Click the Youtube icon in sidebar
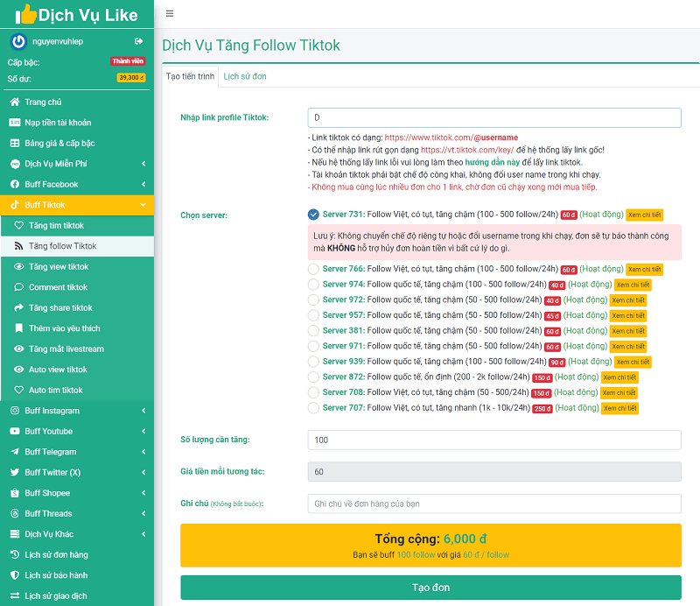 pos(15,431)
